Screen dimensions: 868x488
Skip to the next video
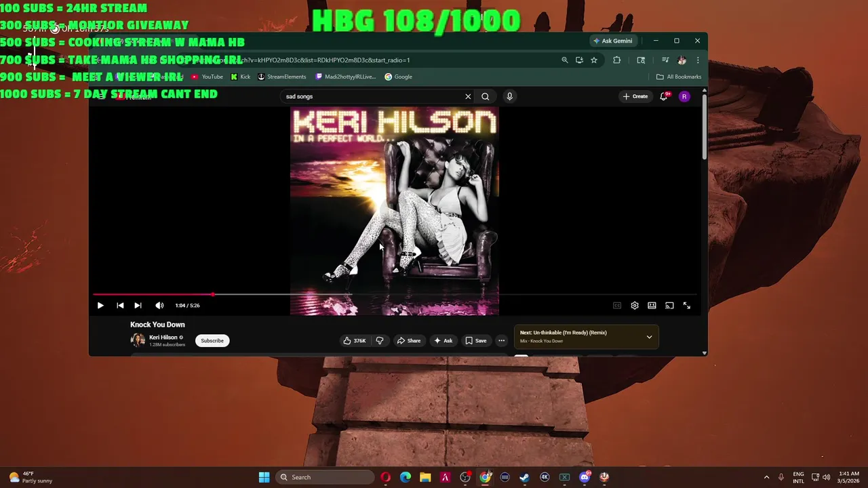point(138,306)
